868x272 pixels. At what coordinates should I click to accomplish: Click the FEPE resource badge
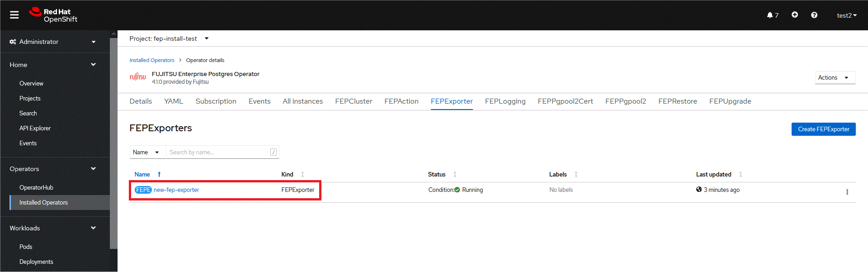point(143,190)
